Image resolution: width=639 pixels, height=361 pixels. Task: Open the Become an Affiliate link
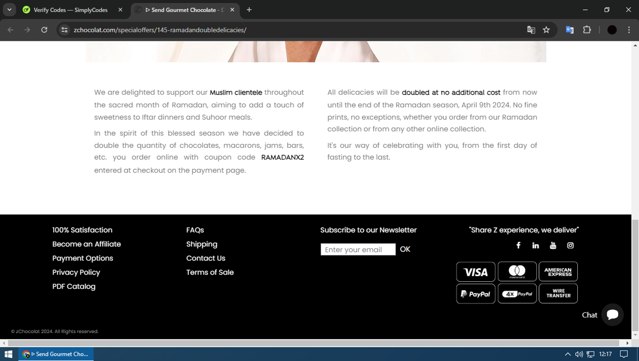tap(86, 244)
